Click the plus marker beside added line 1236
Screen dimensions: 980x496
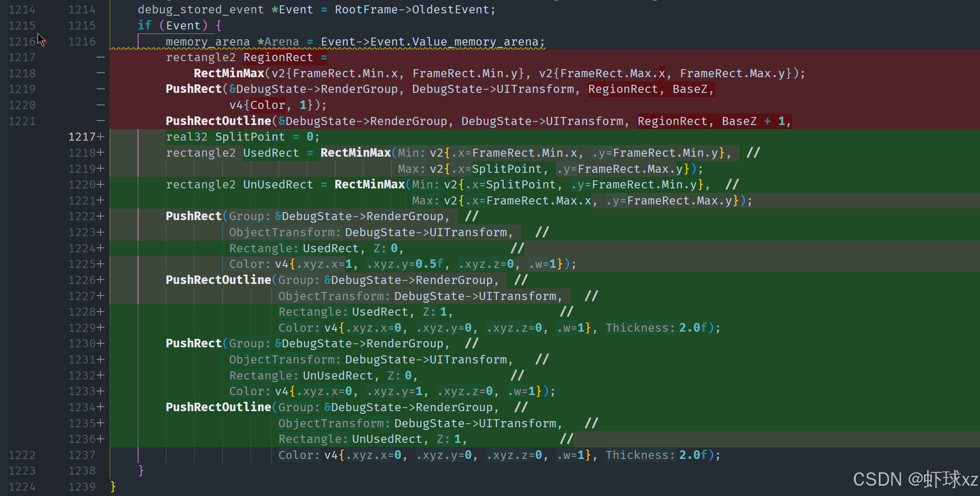tap(101, 439)
